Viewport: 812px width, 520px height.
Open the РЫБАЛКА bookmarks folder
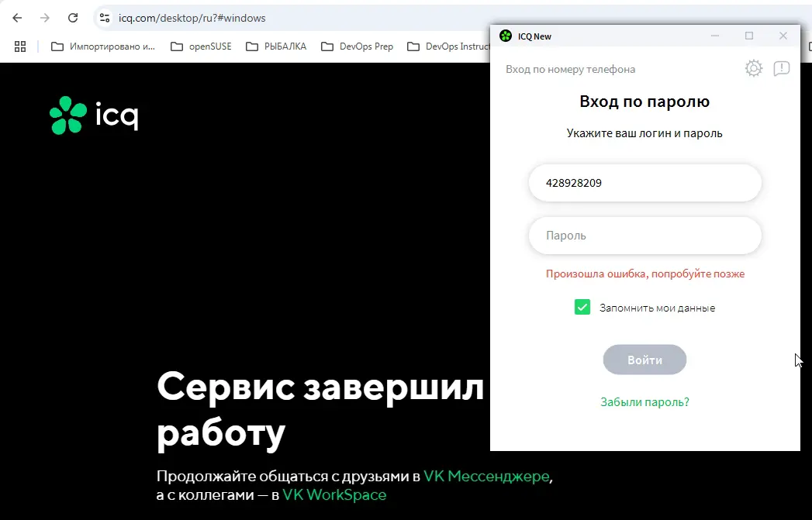click(276, 46)
